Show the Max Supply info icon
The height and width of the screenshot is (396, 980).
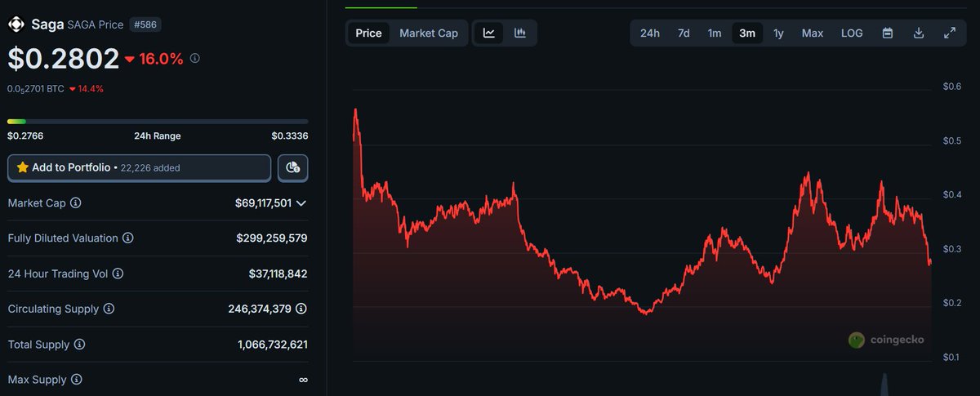pos(76,380)
